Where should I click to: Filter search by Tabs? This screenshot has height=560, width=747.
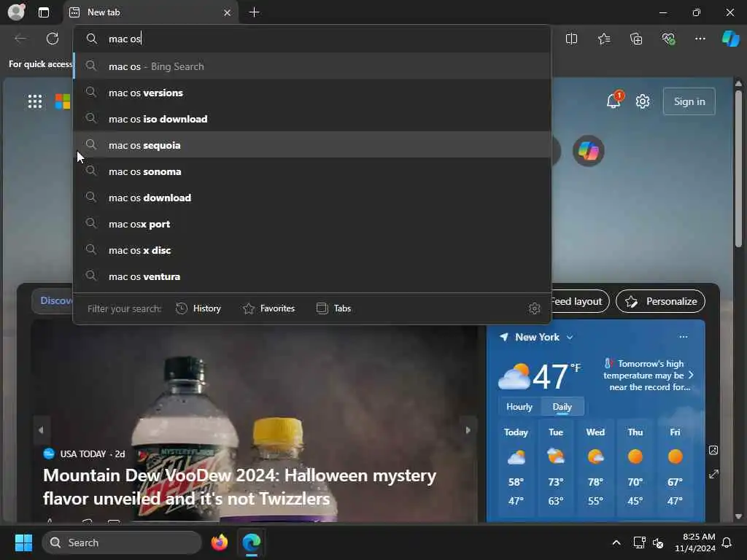pos(333,308)
